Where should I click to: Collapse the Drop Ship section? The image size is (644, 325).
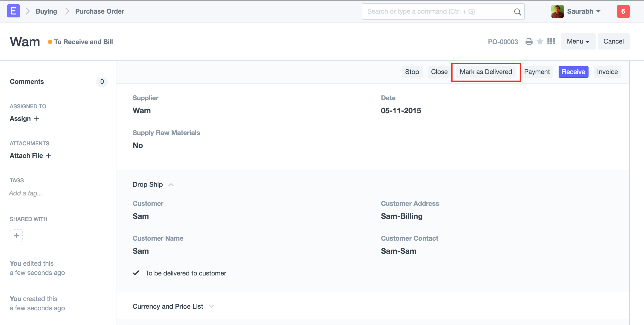tap(171, 185)
